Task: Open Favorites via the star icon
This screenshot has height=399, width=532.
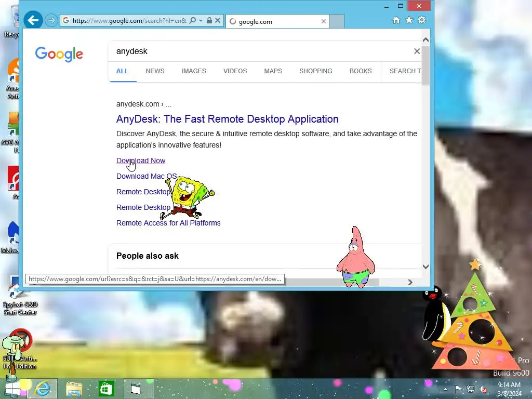Action: point(409,20)
